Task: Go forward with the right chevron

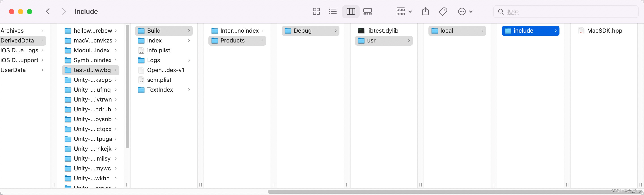Action: [x=64, y=11]
